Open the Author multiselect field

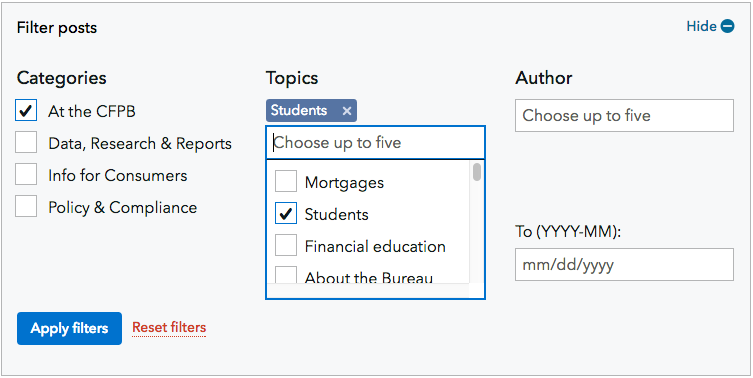[624, 115]
